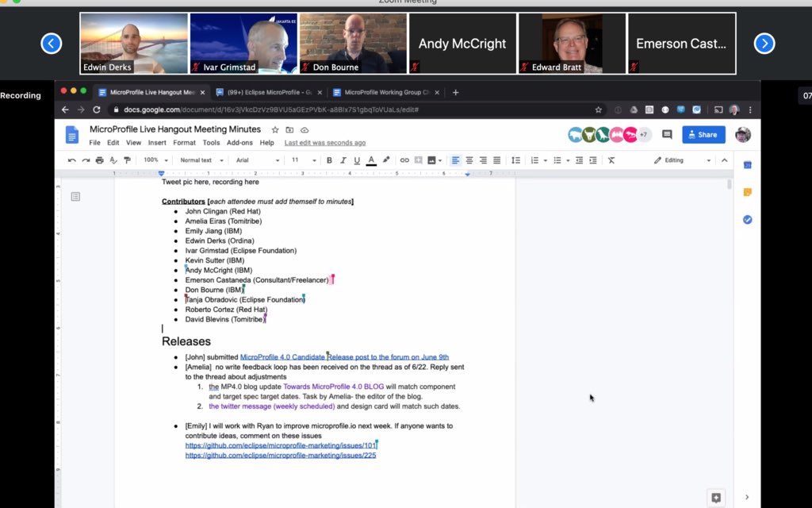Add a comment via toolbar icon
Viewport: 812px width, 508px height.
pyautogui.click(x=418, y=160)
